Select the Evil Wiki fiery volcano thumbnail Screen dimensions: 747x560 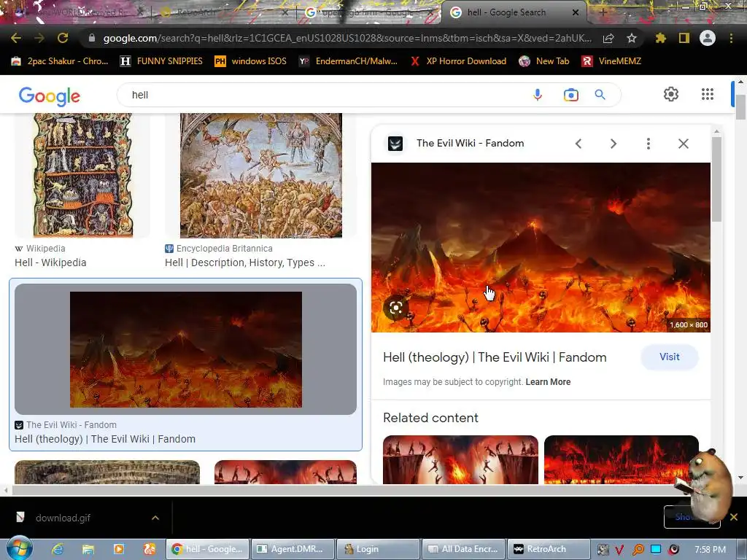tap(186, 349)
